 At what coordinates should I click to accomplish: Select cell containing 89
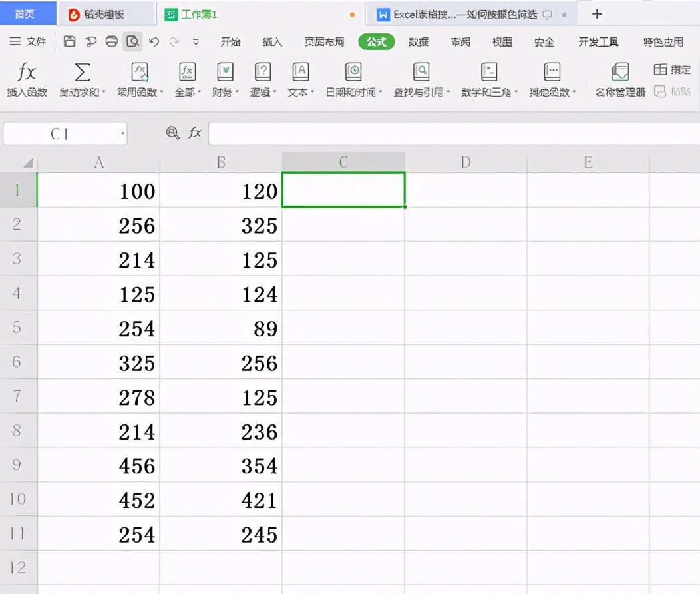point(221,328)
